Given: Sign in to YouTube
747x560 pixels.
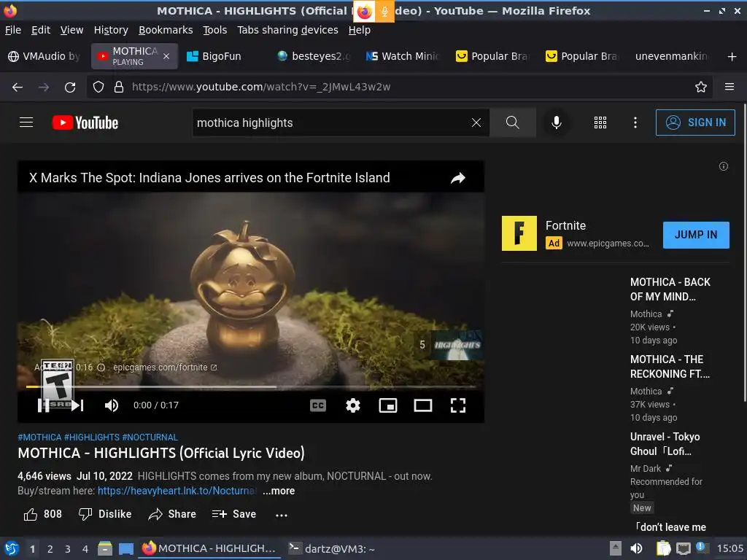Looking at the screenshot, I should [695, 122].
